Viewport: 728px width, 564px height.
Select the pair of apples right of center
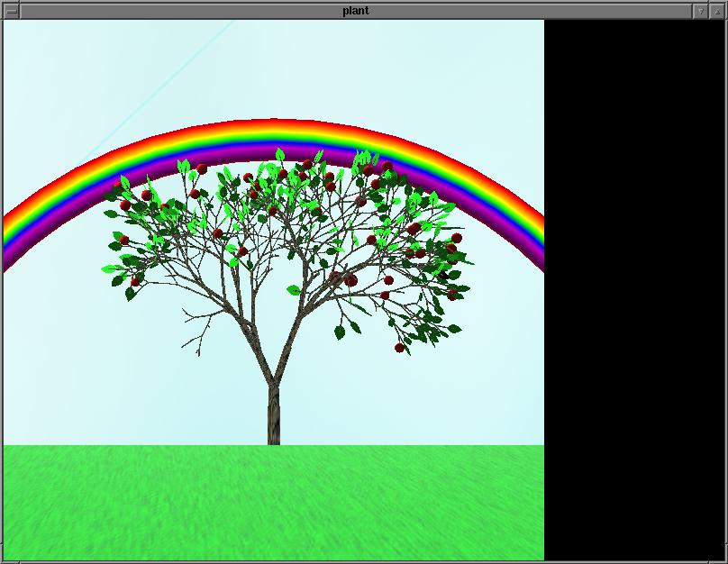tap(350, 280)
